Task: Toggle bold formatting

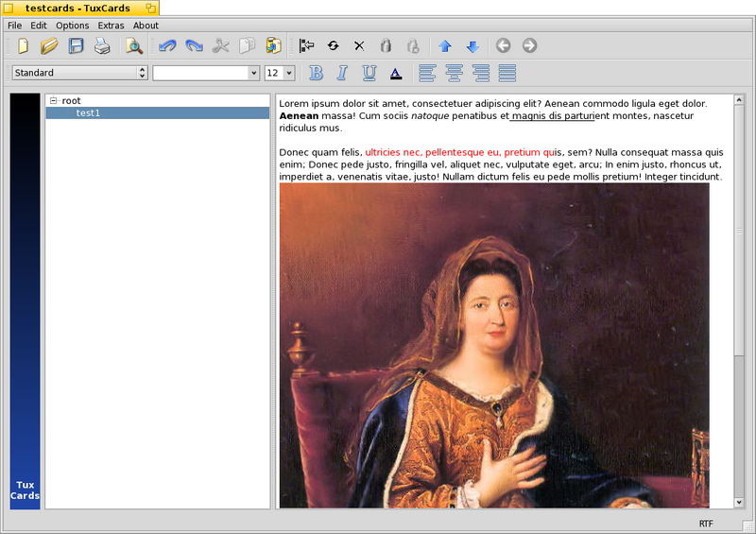Action: tap(317, 73)
